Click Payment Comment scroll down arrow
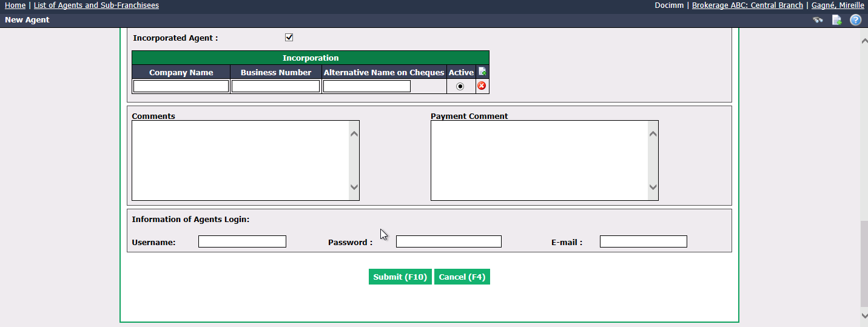The width and height of the screenshot is (868, 327). coord(653,187)
